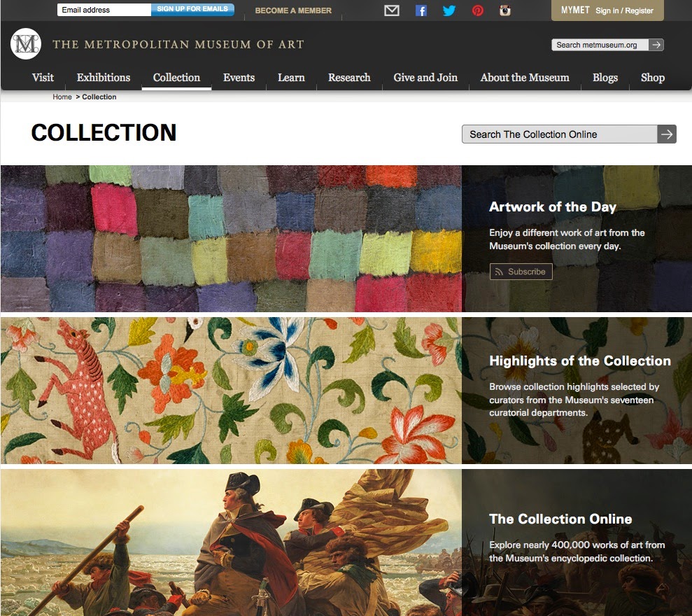This screenshot has height=616, width=692.
Task: Click the Collection breadcrumb
Action: [99, 97]
